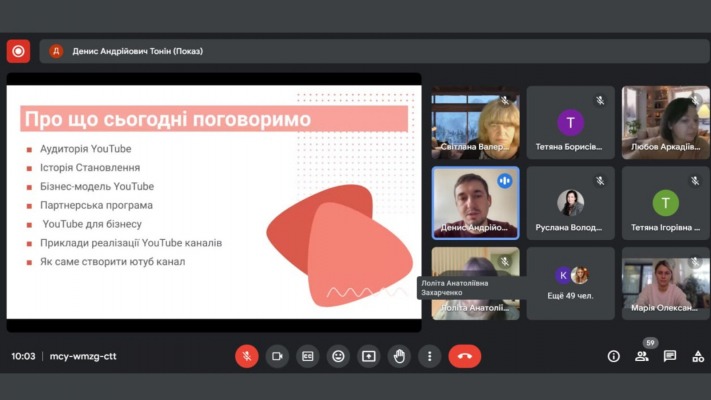Click muted mic icon on Тетяна Ігорівна tile
This screenshot has height=400, width=711.
695,181
